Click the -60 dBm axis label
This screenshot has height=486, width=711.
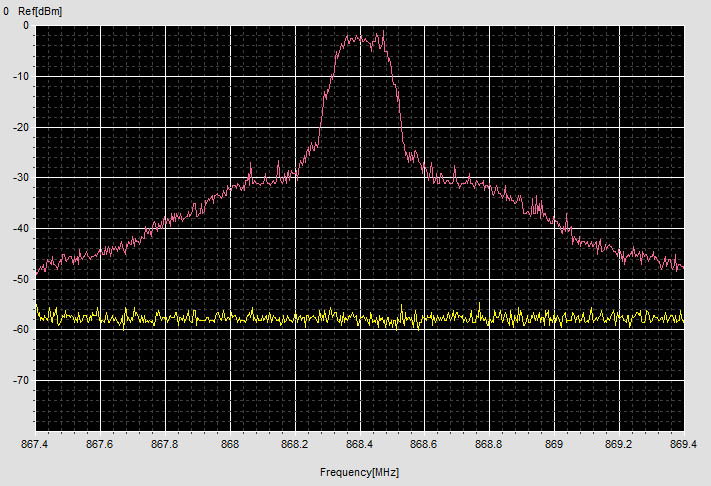tap(21, 329)
